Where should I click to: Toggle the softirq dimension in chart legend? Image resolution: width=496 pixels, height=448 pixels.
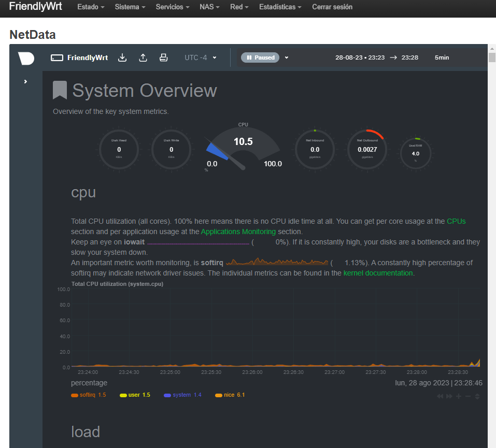[x=89, y=395]
